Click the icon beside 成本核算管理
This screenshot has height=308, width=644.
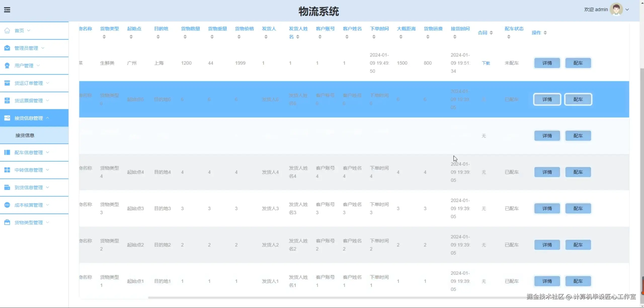(x=7, y=205)
